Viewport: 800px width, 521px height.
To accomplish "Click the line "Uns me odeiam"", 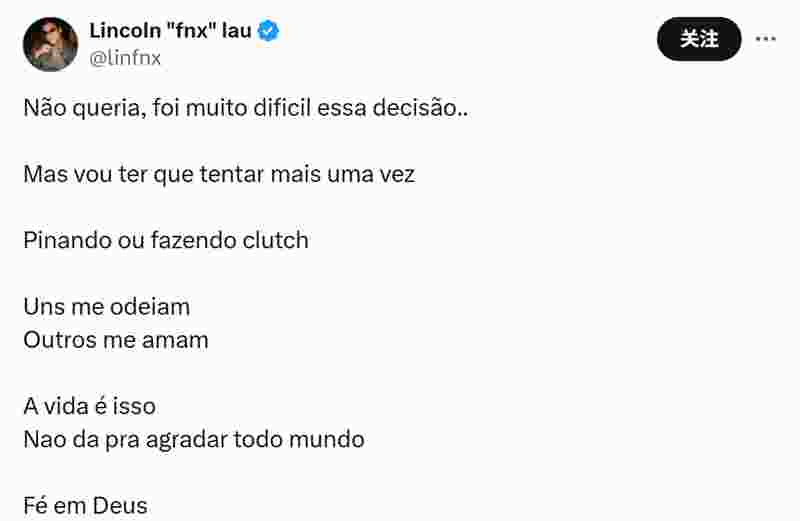I will [x=107, y=307].
